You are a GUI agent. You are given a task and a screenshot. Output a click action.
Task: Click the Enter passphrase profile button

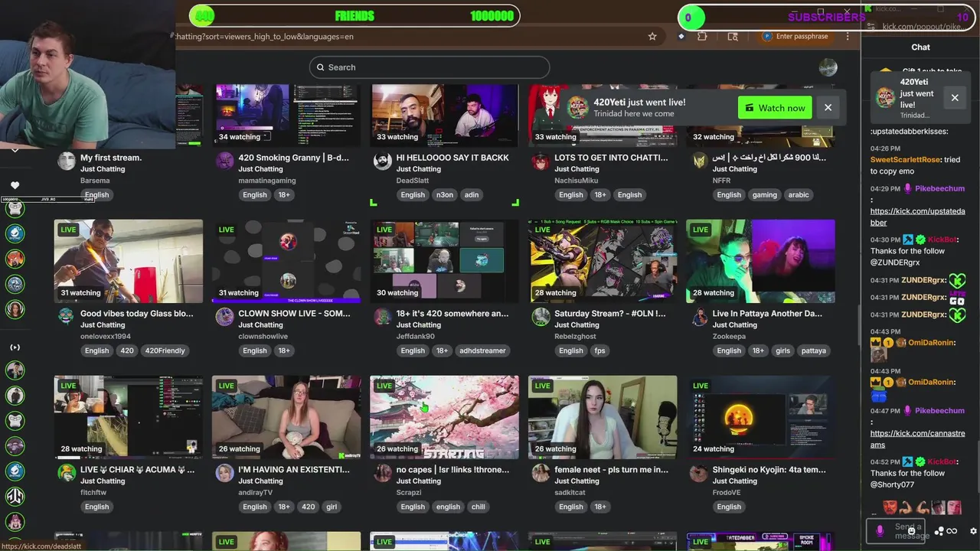coord(795,36)
